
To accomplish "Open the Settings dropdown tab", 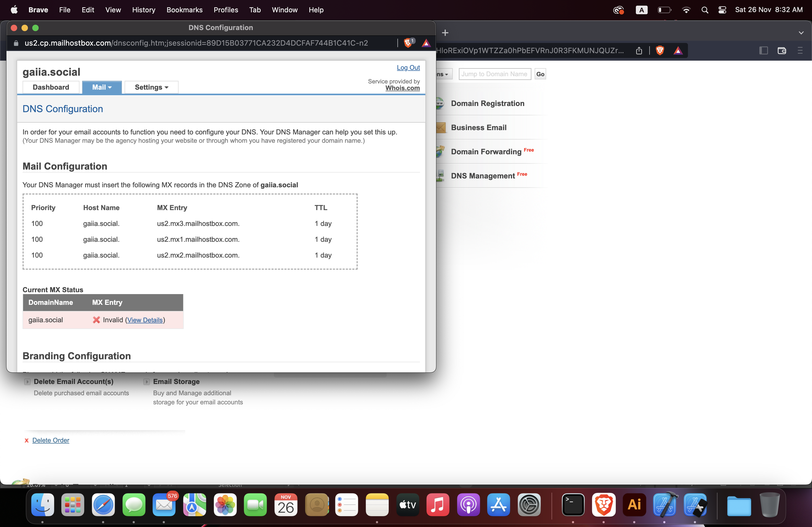I will point(151,87).
